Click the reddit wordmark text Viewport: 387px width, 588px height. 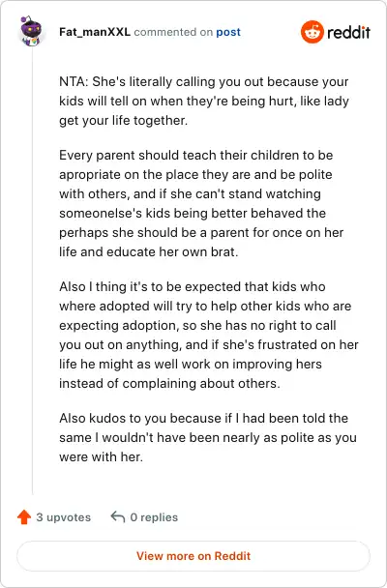[348, 32]
